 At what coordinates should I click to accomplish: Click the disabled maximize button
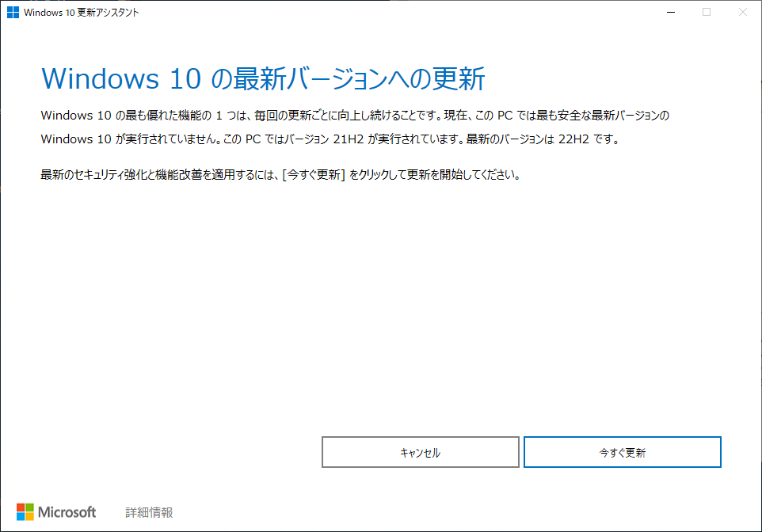(707, 12)
